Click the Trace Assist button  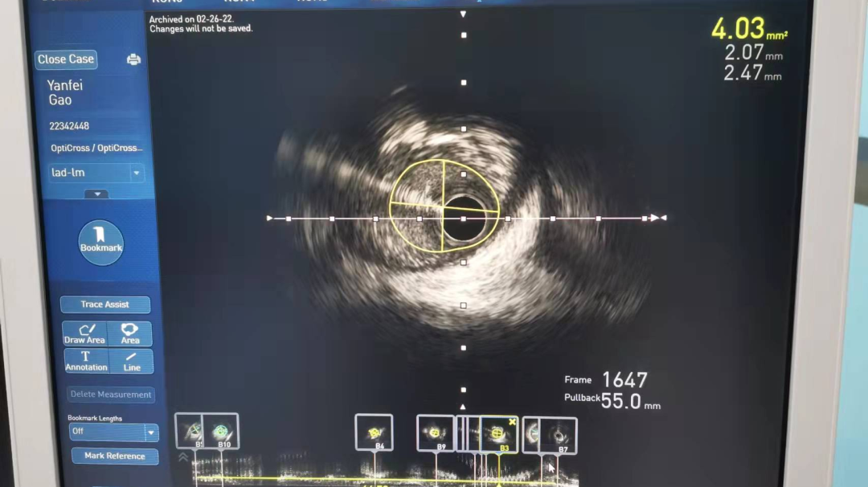coord(104,305)
